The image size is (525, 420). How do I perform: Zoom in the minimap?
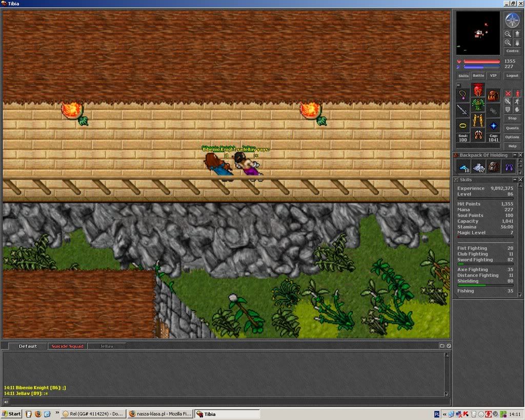[508, 43]
